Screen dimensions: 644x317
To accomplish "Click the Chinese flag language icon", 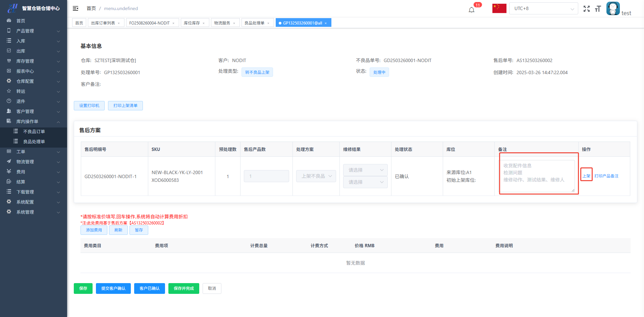I will (499, 8).
